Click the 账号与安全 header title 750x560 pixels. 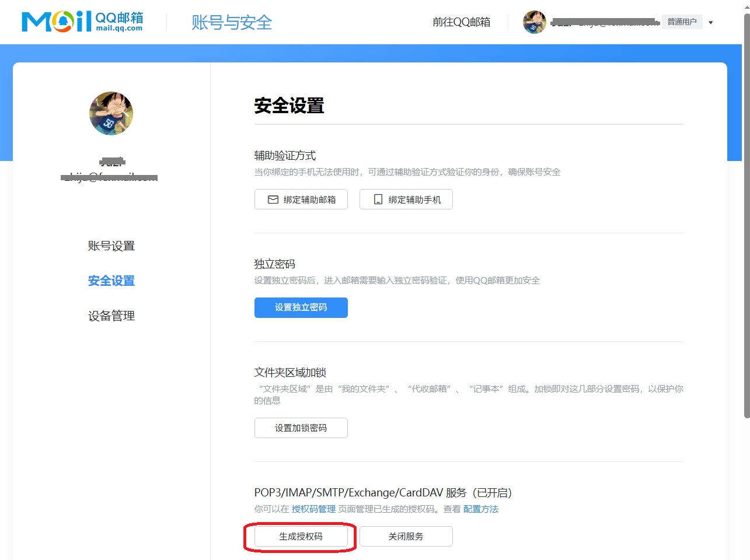(x=232, y=23)
